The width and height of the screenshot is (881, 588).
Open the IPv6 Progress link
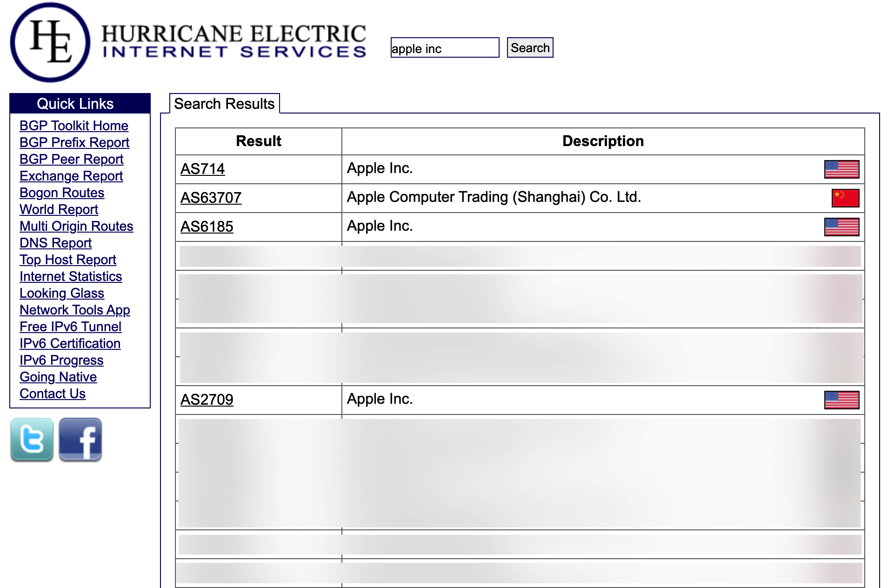[61, 360]
